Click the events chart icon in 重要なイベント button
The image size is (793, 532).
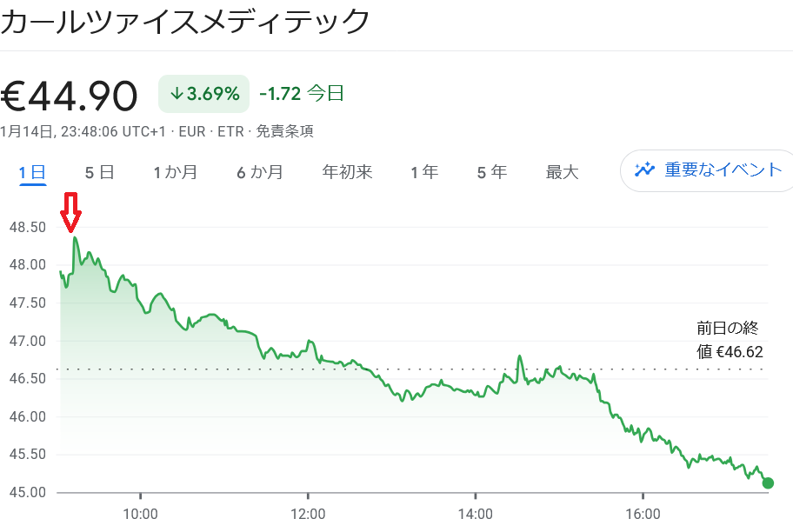tap(643, 171)
